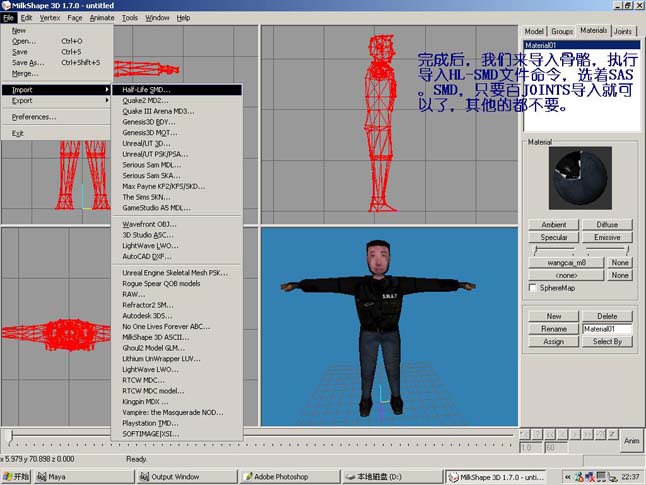646x485 pixels.
Task: Click the Diffuse color button
Action: (x=607, y=225)
